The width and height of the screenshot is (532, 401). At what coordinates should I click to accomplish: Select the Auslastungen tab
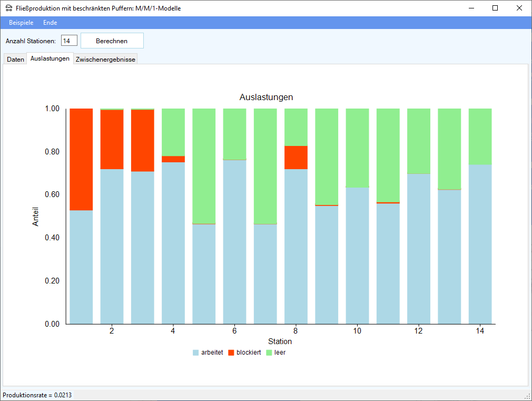pos(50,58)
